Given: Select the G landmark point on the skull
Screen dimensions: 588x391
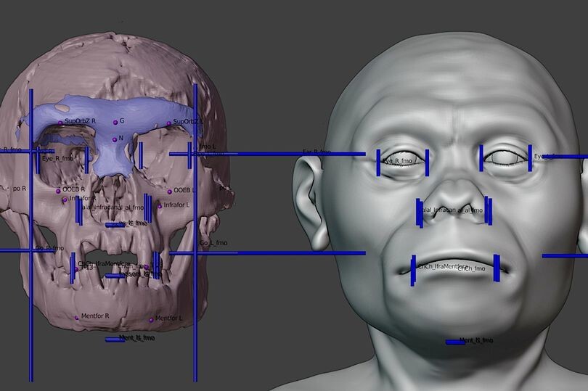Looking at the screenshot, I should (x=114, y=122).
